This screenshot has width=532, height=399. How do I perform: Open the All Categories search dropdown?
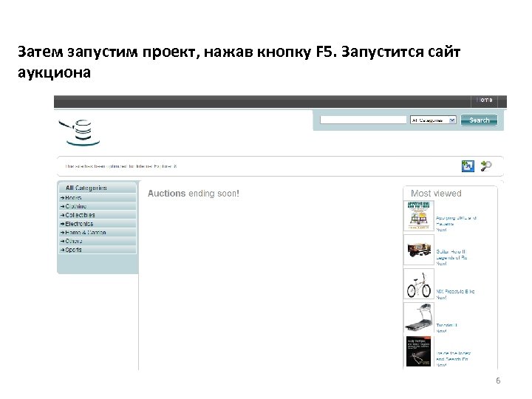[433, 120]
